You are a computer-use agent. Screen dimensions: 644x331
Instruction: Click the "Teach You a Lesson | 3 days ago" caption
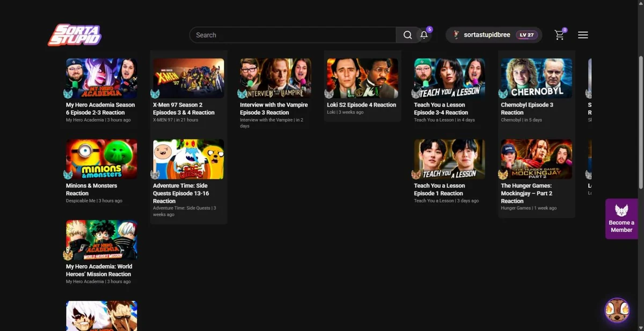pos(446,201)
